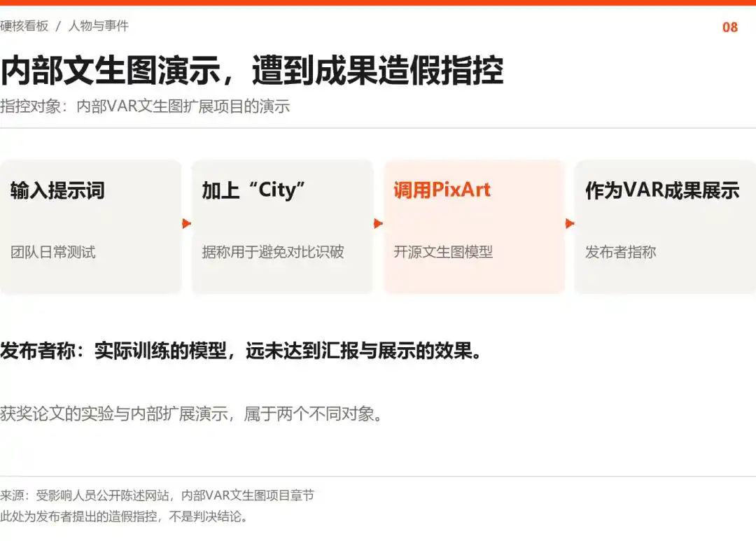
Task: Click the bold statement 发布者称：实际训练的模型
Action: tap(113, 351)
